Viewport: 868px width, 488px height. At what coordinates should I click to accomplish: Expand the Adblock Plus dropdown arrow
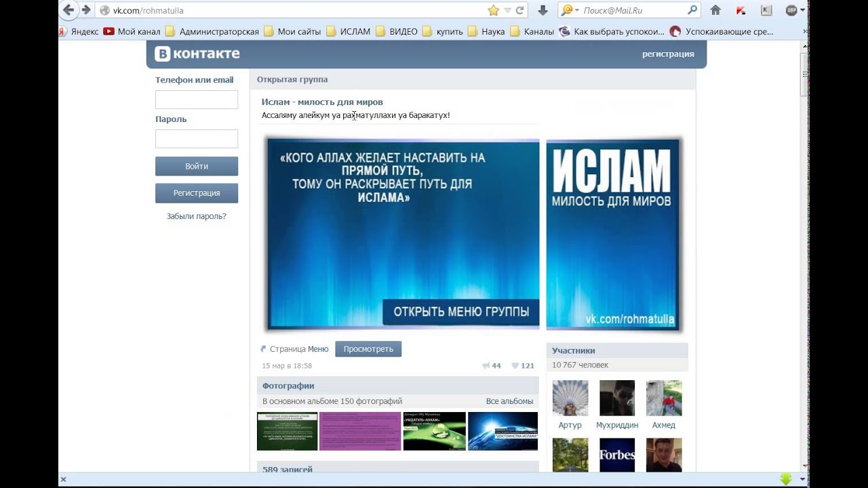[802, 10]
